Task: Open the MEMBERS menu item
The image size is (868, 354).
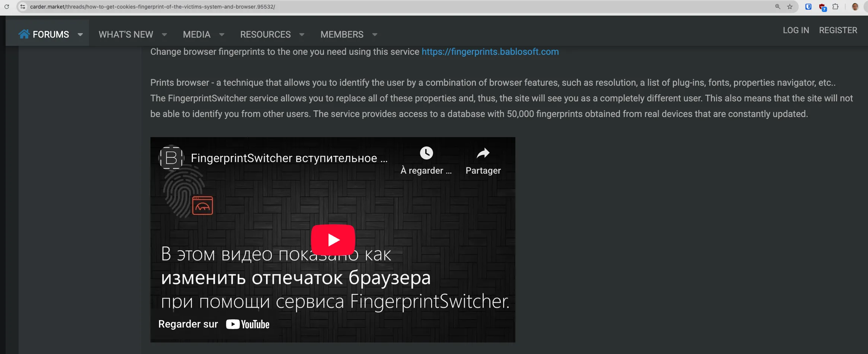Action: coord(342,35)
